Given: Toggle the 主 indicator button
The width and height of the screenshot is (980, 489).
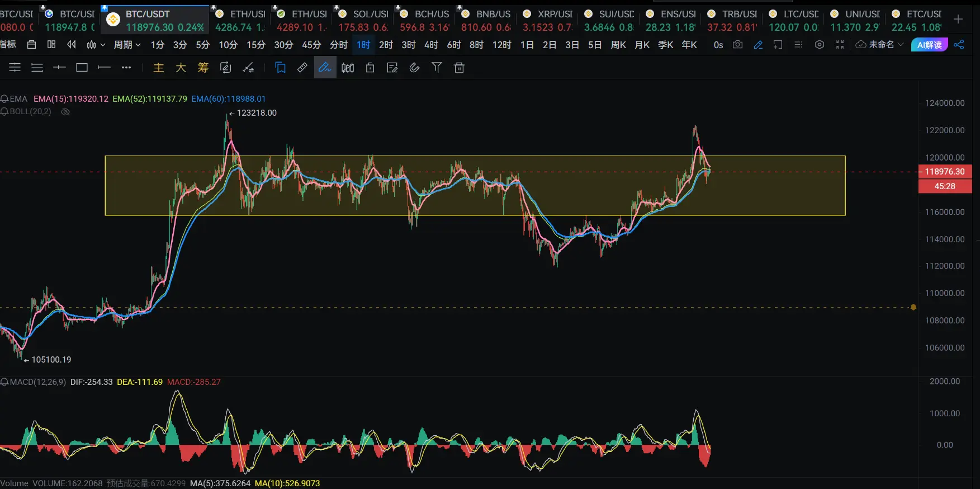Looking at the screenshot, I should (x=159, y=68).
